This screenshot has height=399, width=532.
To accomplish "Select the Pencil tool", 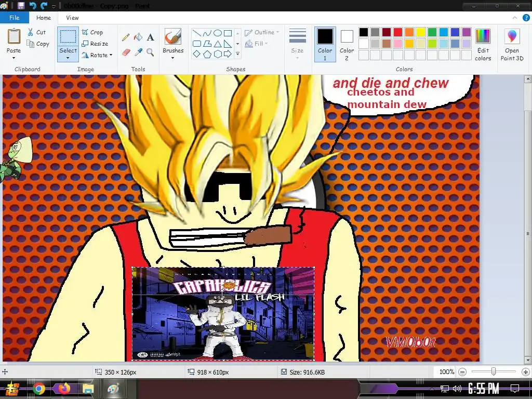I will pyautogui.click(x=126, y=37).
